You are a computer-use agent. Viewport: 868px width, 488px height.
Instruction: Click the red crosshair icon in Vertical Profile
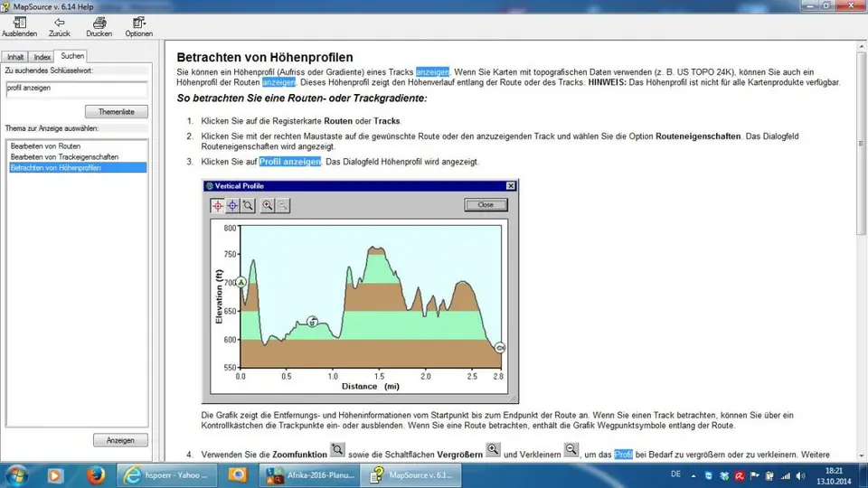click(x=218, y=206)
